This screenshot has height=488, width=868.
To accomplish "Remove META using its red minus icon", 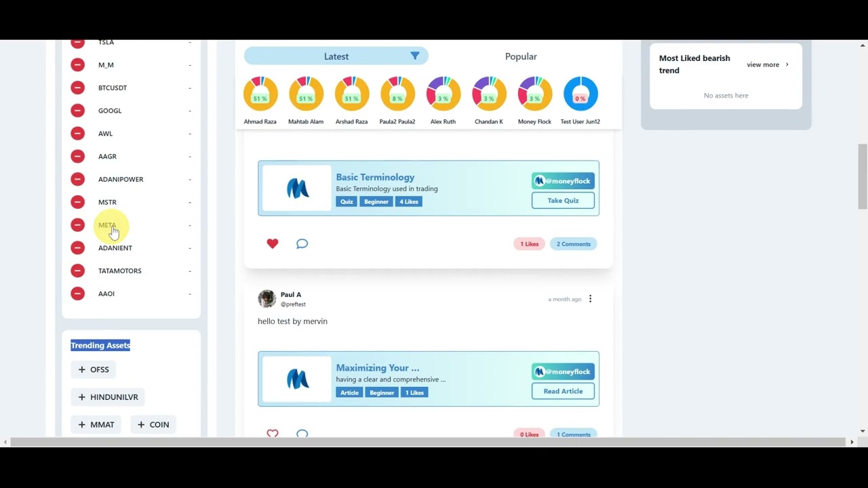I will pos(77,225).
